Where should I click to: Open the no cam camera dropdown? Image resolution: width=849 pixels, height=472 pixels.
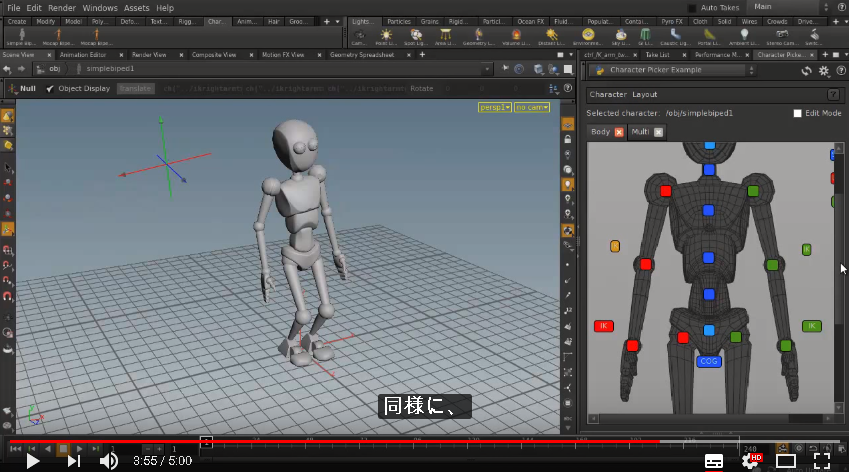[532, 107]
